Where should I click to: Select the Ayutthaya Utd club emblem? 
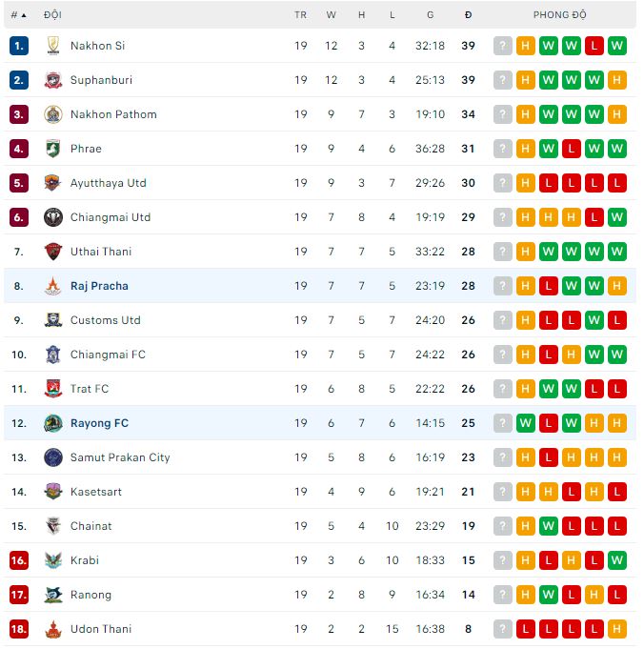[53, 183]
